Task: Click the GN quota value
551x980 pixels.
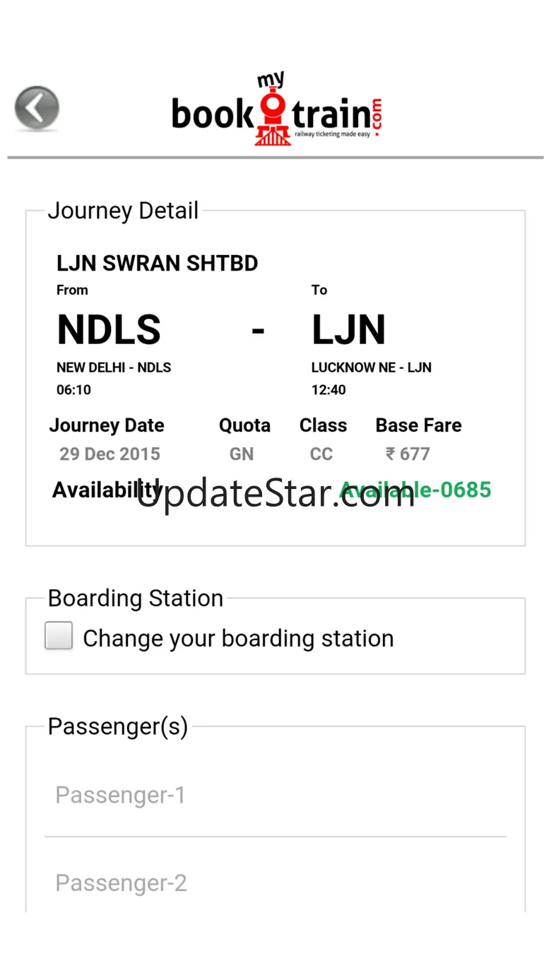Action: (242, 454)
